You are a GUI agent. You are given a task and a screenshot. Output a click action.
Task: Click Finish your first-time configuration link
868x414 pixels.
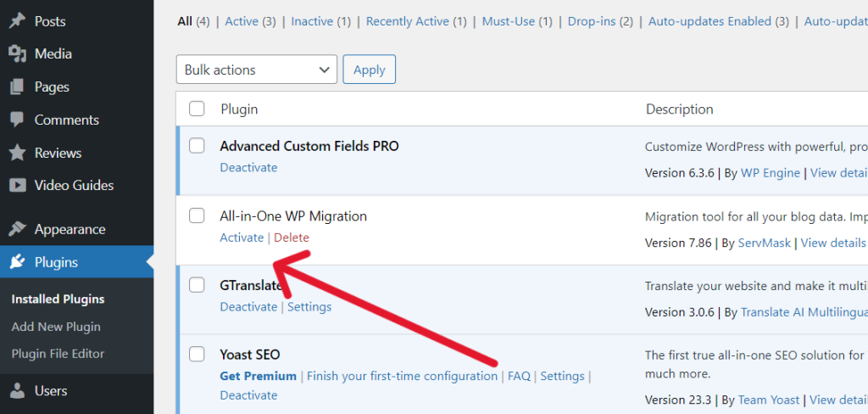(x=403, y=376)
